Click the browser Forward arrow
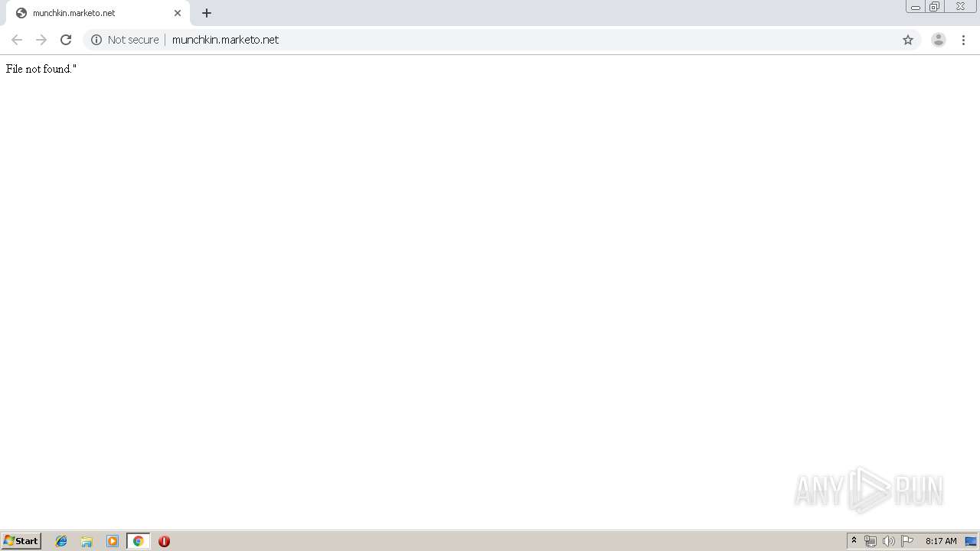This screenshot has height=551, width=980. pyautogui.click(x=41, y=40)
